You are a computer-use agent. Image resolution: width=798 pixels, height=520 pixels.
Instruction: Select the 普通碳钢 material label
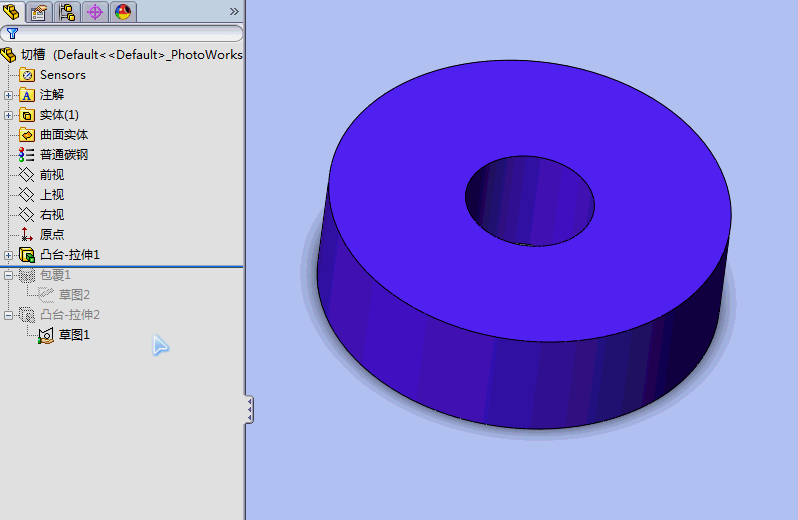coord(64,155)
